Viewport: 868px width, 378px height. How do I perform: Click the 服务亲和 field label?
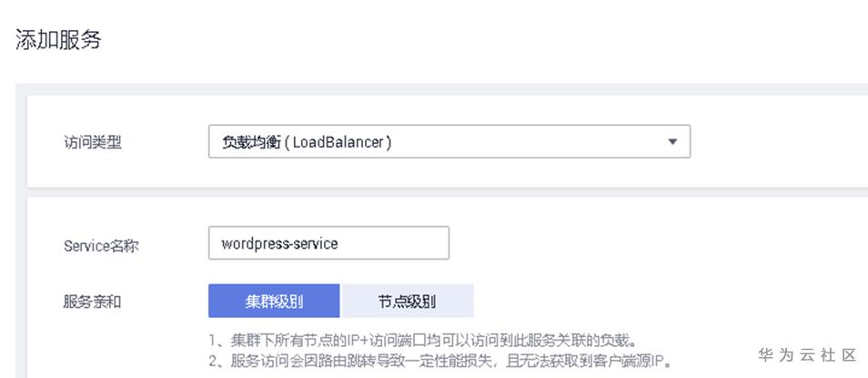click(92, 301)
